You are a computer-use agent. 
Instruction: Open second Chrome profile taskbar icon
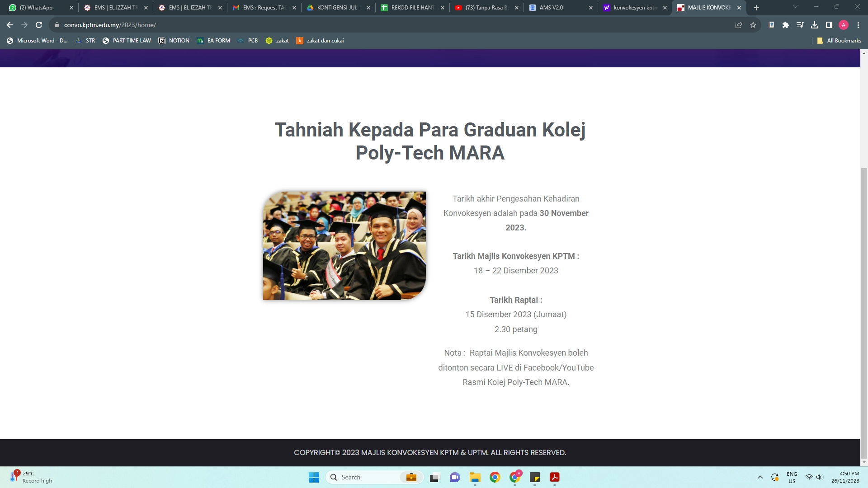pyautogui.click(x=515, y=477)
